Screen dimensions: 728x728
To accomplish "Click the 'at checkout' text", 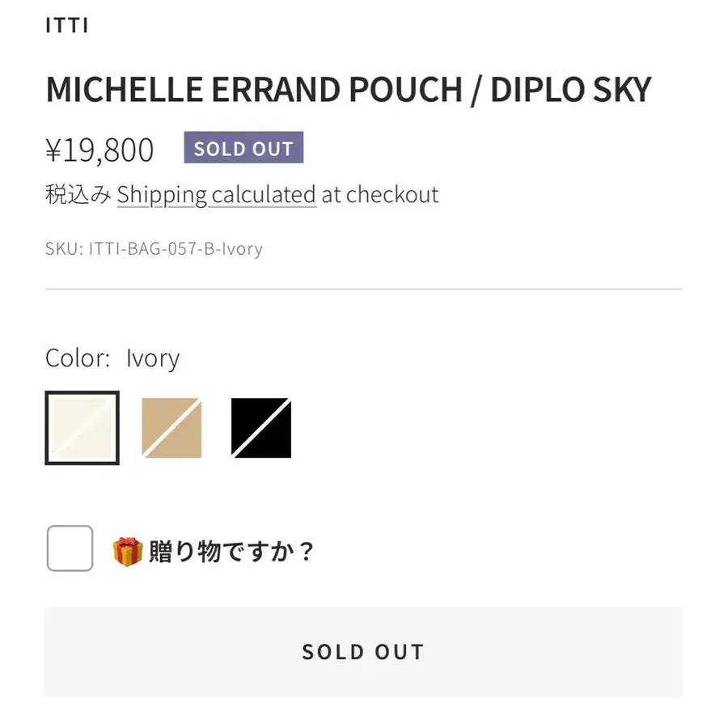I will tap(380, 195).
